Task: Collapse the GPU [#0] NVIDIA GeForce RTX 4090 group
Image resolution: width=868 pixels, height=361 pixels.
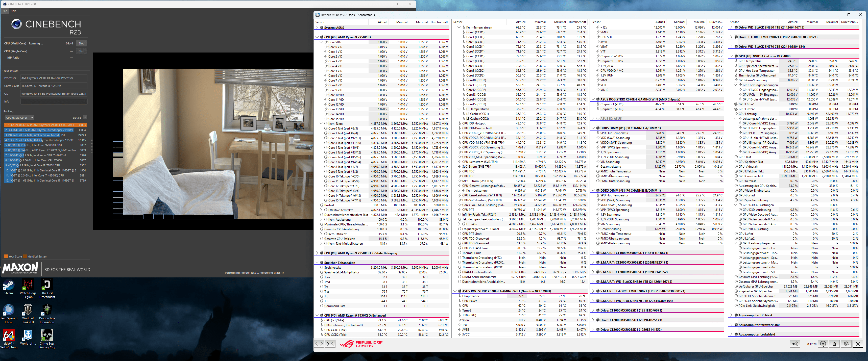Action: click(x=731, y=56)
